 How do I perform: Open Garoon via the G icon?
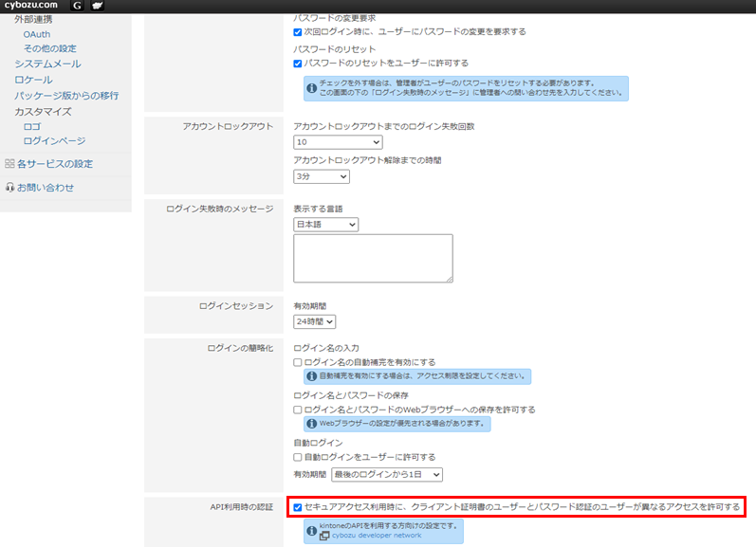77,7
